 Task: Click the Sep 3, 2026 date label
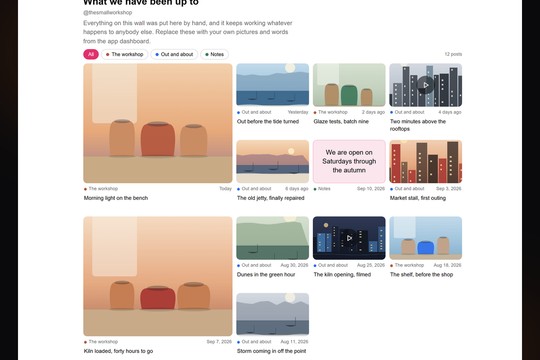click(449, 189)
